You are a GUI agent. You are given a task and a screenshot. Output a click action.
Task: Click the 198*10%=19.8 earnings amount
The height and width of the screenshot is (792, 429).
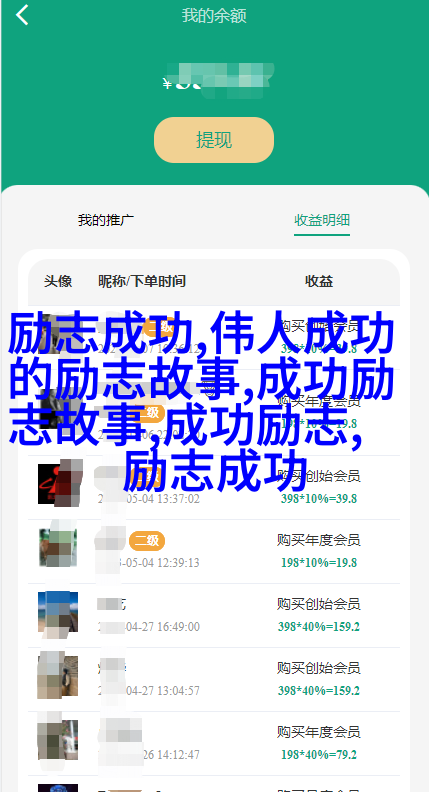click(319, 563)
